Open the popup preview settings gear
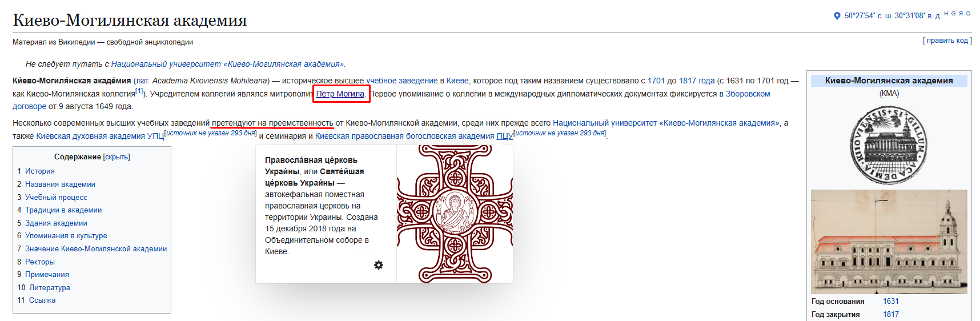The width and height of the screenshot is (980, 321). [379, 265]
